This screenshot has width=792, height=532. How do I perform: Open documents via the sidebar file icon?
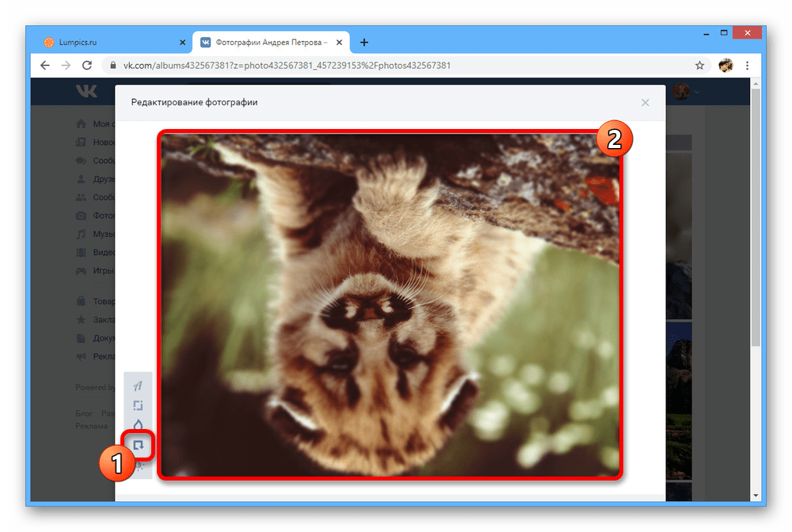[x=81, y=338]
